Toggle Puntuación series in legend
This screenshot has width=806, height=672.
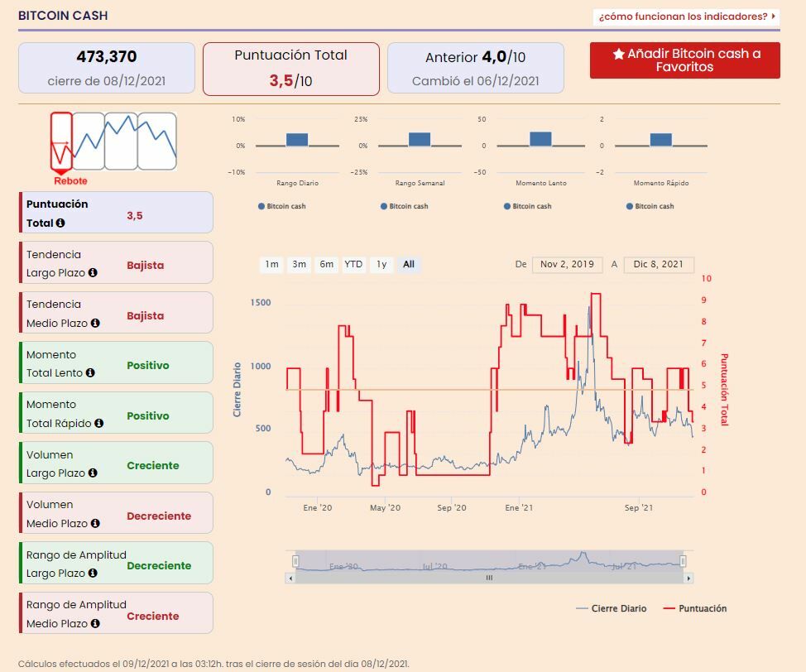pyautogui.click(x=695, y=608)
